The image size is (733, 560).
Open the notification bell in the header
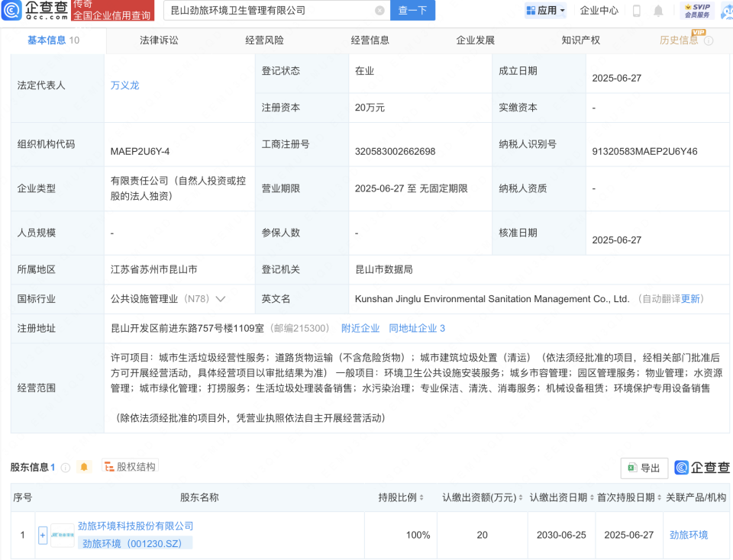tap(658, 10)
